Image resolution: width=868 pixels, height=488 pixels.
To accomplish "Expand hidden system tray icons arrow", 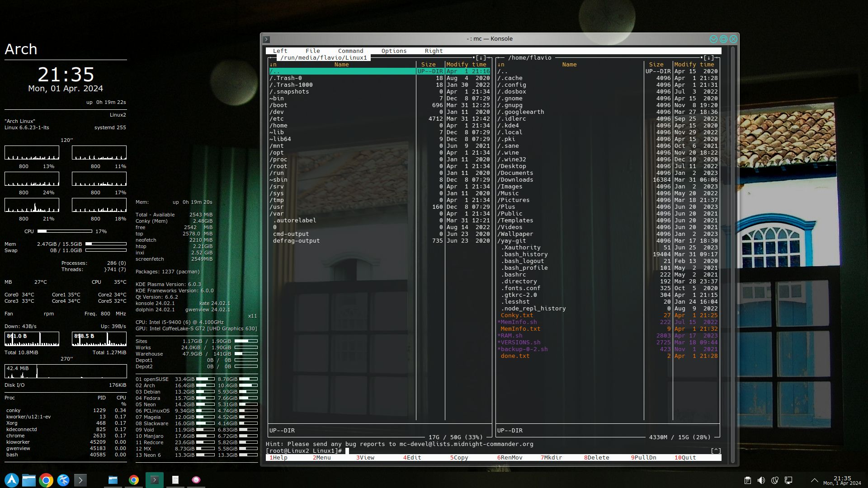I will click(x=814, y=480).
